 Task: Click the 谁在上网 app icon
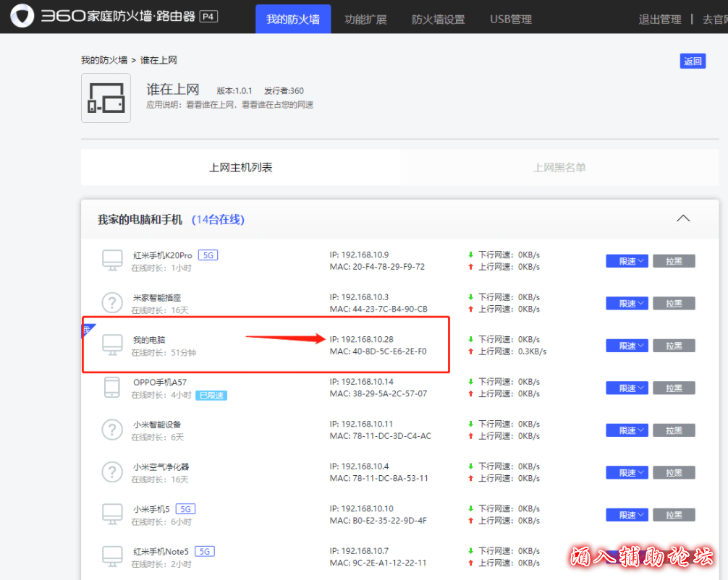[106, 98]
